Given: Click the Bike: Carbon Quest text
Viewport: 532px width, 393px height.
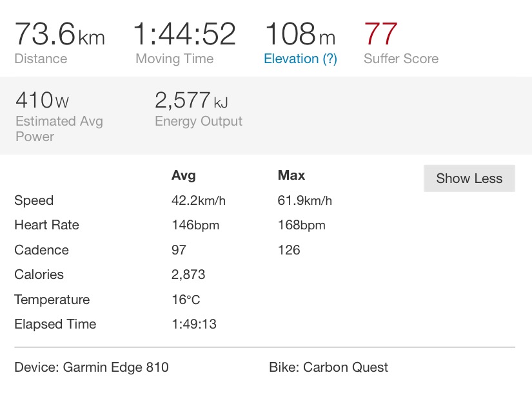Looking at the screenshot, I should pos(328,368).
